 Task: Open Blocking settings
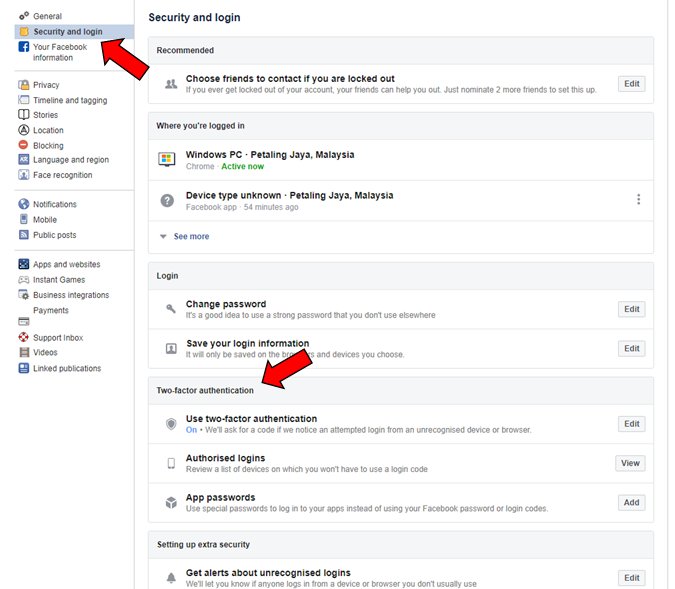pos(48,146)
